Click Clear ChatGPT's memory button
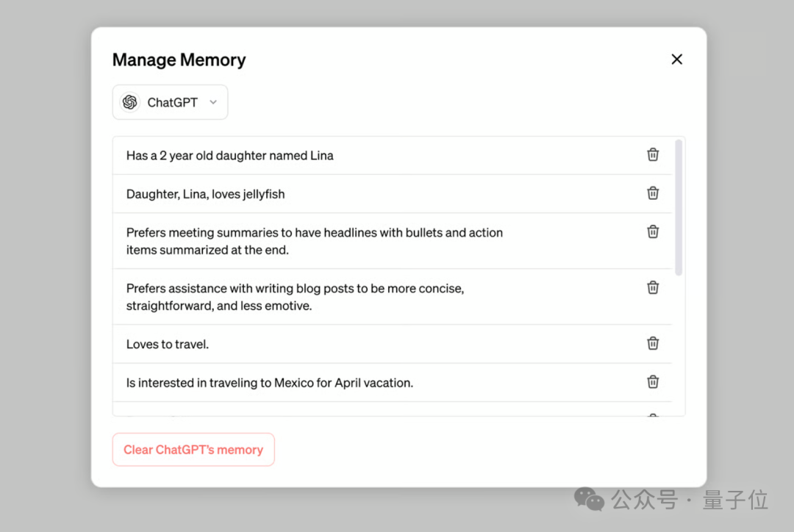This screenshot has width=794, height=532. (x=193, y=450)
